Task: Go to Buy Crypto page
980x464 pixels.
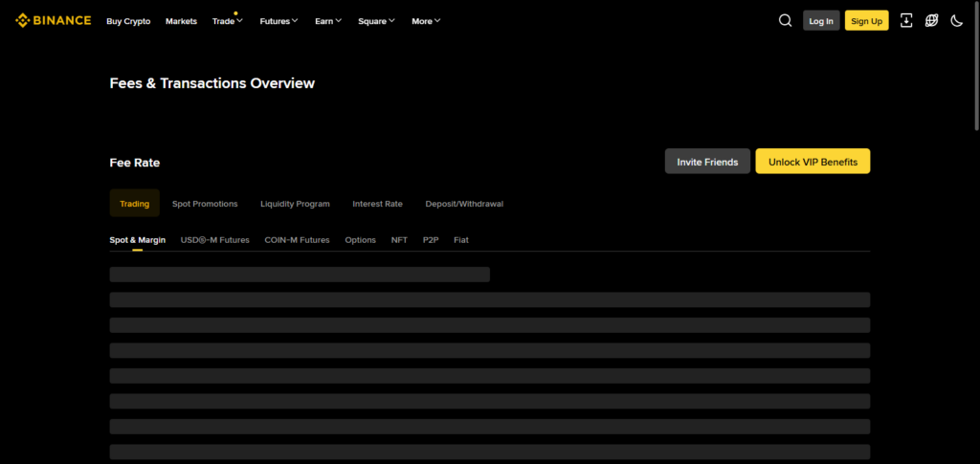Action: click(x=128, y=21)
